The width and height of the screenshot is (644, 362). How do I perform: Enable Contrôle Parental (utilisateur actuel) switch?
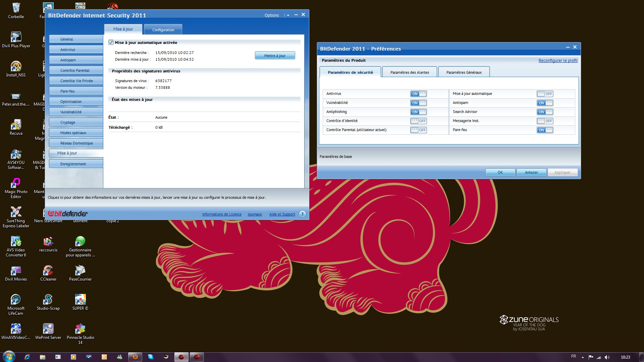pyautogui.click(x=419, y=130)
